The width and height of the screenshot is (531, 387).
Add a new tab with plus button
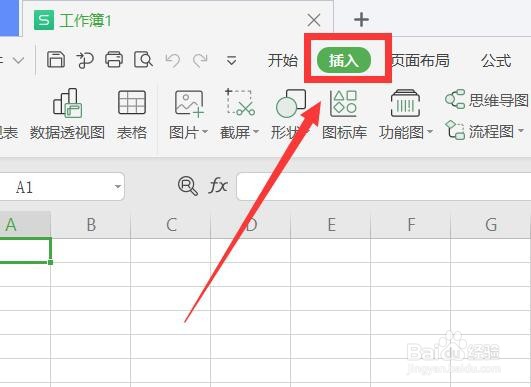(x=361, y=20)
